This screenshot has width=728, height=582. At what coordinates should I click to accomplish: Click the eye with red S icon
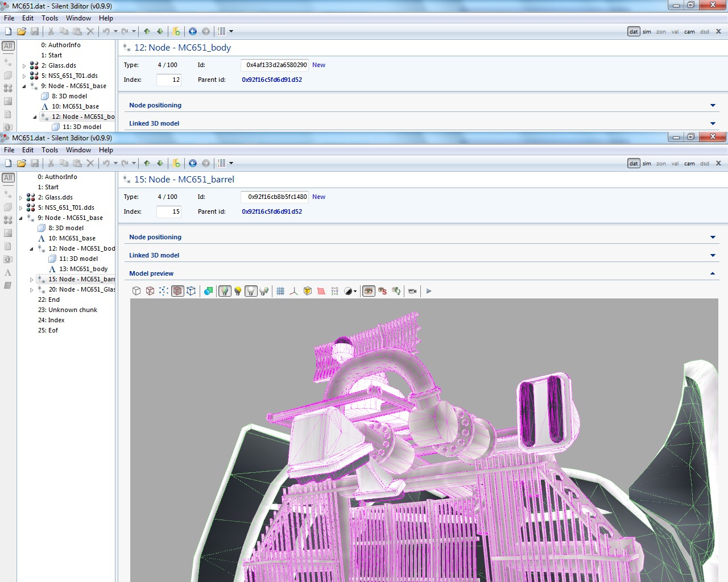(382, 291)
